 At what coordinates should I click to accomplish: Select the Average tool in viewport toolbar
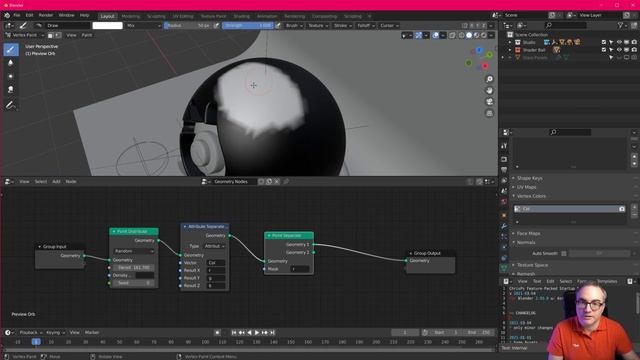pyautogui.click(x=11, y=76)
